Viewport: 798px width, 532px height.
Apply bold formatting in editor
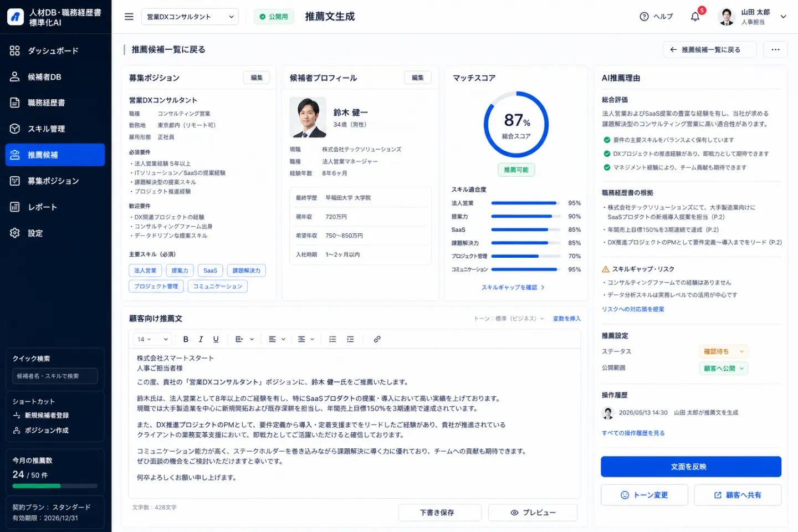186,339
